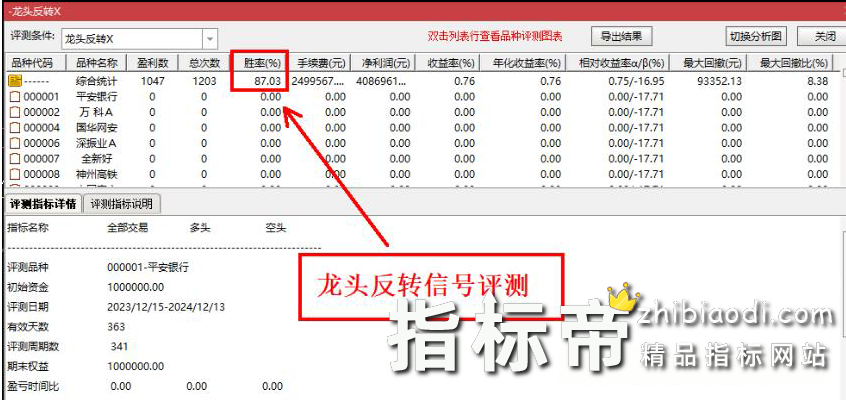This screenshot has height=400, width=846.
Task: Click the 有效天数 value 363
Action: click(116, 327)
